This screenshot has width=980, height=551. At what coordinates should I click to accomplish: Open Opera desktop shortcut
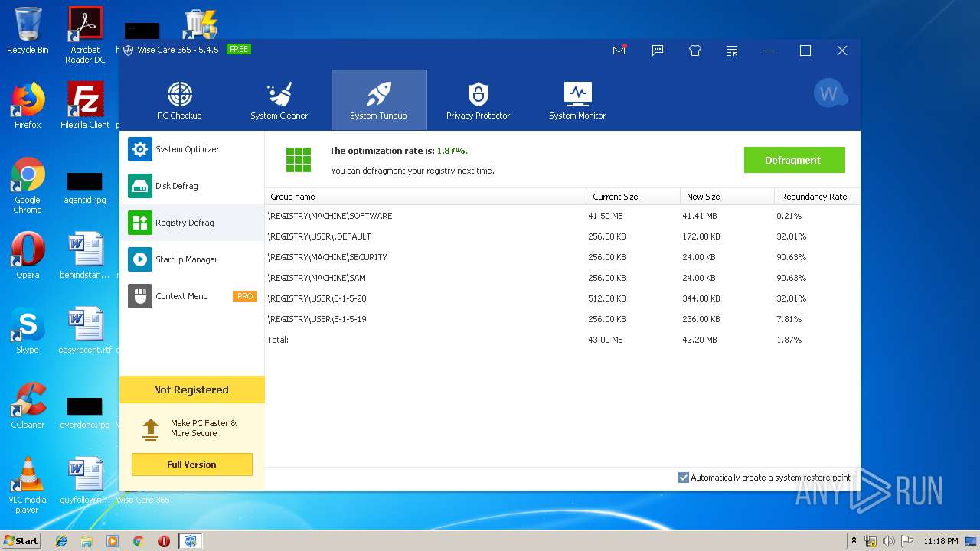[x=28, y=256]
